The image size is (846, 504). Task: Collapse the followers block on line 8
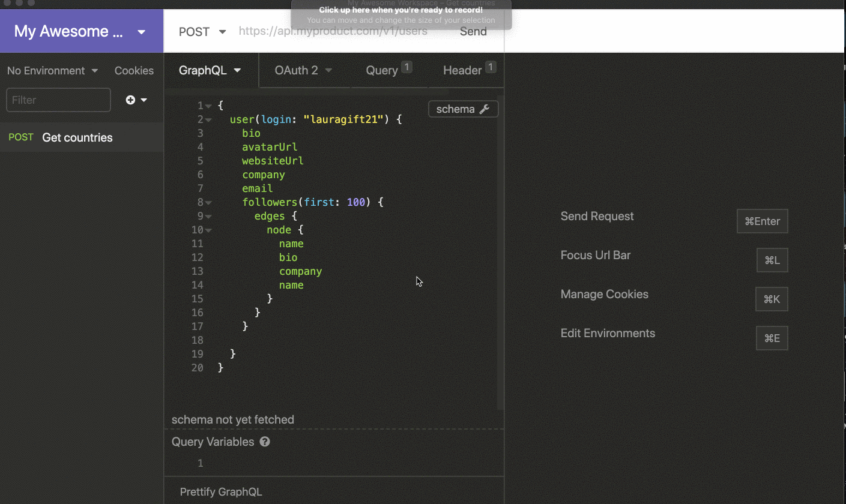click(x=208, y=203)
